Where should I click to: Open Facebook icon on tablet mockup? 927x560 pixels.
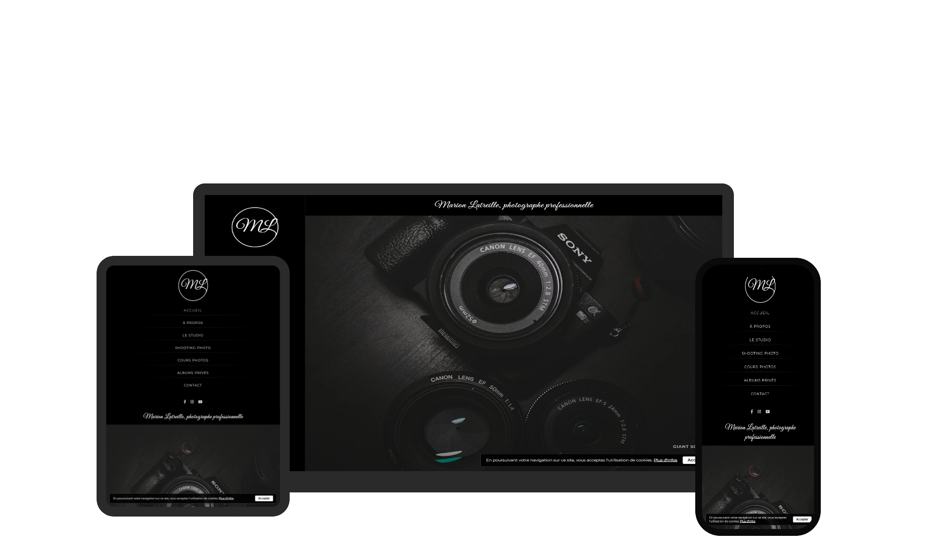[x=184, y=402]
